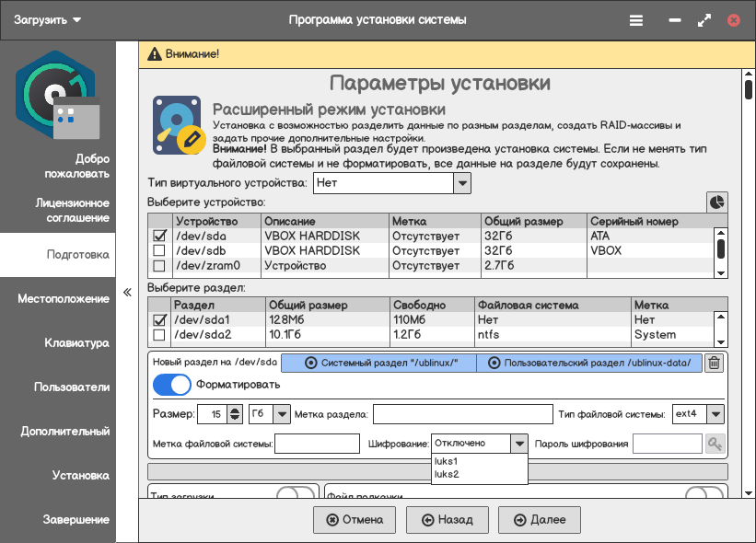Check the /dev/sda device checkbox

click(159, 236)
